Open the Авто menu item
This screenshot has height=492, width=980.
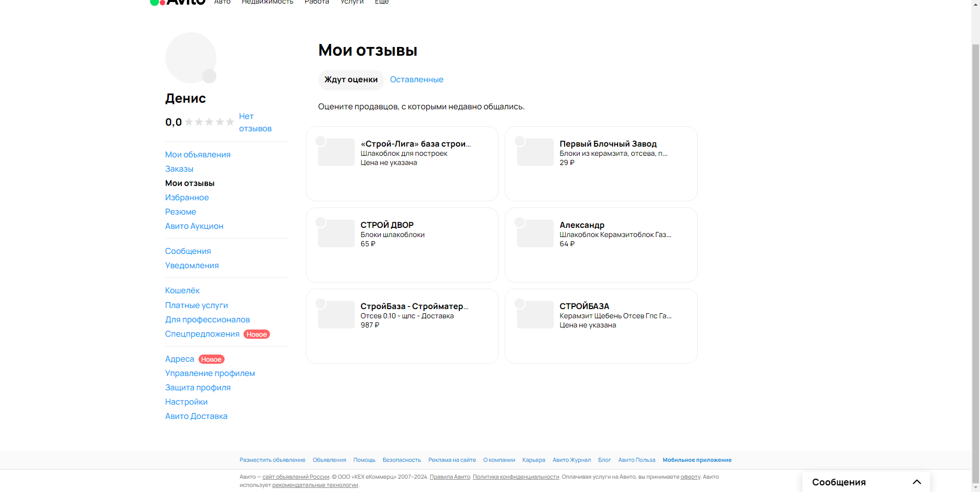222,2
